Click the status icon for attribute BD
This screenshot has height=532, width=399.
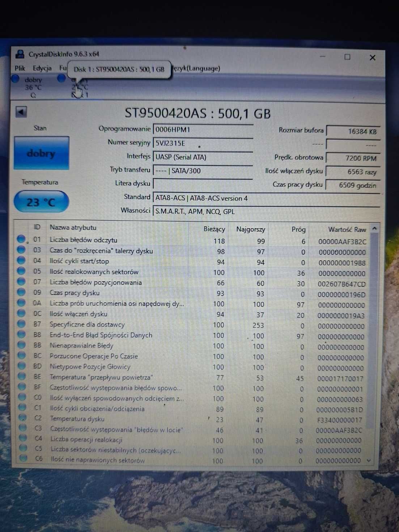(x=22, y=366)
